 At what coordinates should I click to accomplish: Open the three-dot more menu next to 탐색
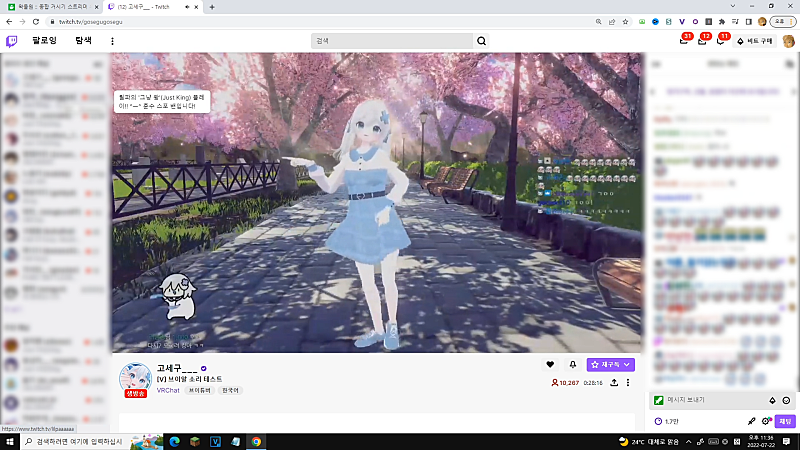coord(112,41)
